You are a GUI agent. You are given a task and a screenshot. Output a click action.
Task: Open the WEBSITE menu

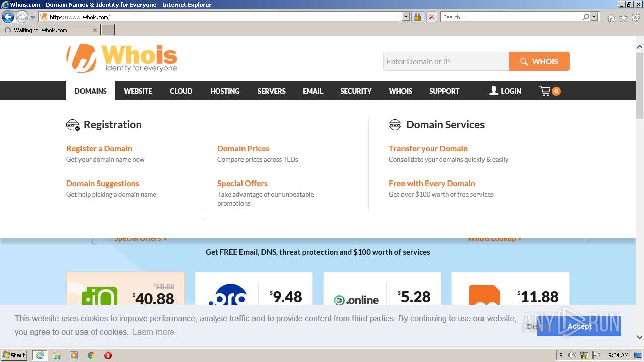pos(138,91)
